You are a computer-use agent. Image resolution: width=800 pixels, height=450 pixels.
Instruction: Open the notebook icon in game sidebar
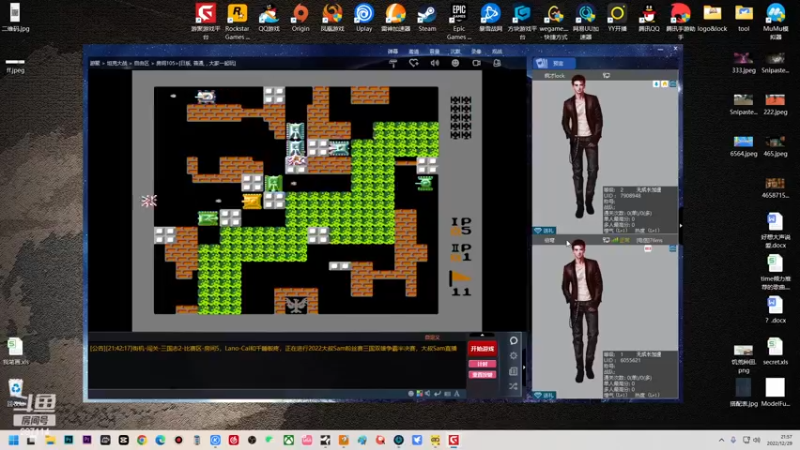tap(513, 371)
